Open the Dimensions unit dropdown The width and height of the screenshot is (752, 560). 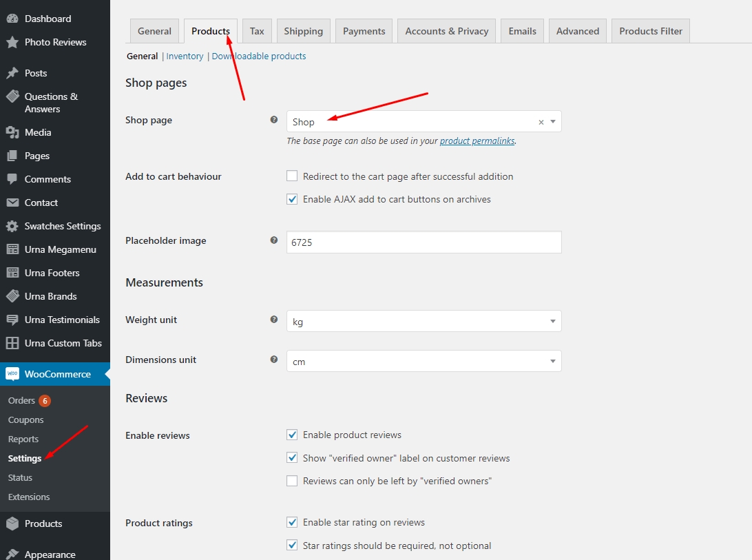424,362
